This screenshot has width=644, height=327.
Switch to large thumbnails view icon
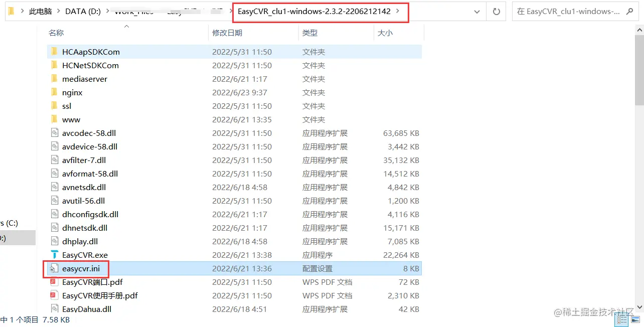pos(635,319)
